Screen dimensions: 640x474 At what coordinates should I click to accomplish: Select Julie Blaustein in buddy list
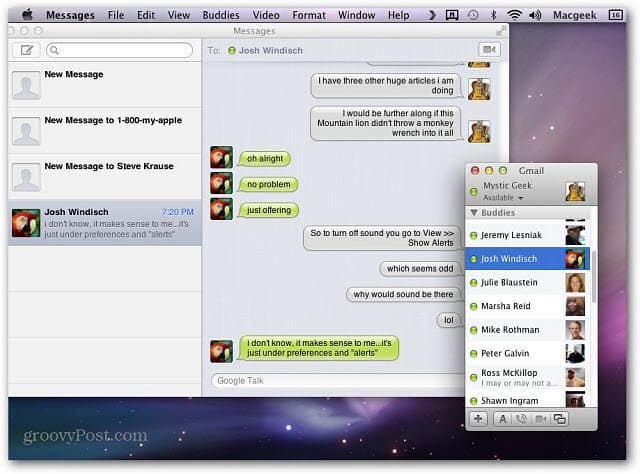coord(527,283)
